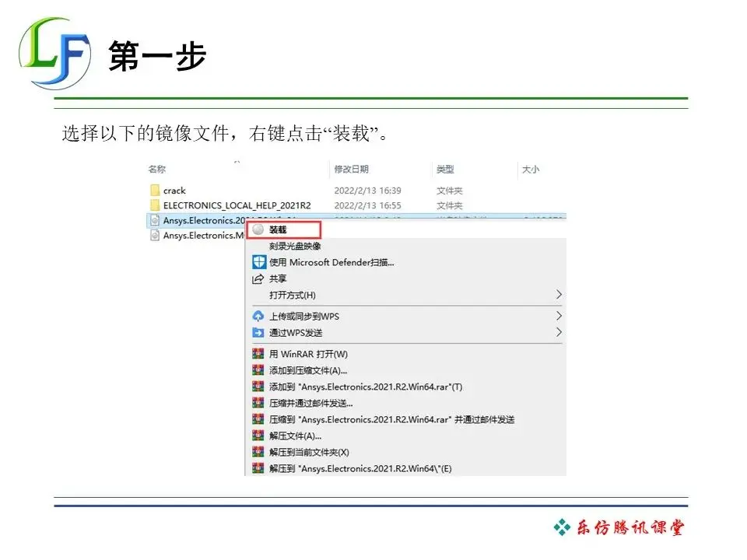Select the name "ELECTRONICS_LOCAL_HELP_2021R2"

coord(237,205)
